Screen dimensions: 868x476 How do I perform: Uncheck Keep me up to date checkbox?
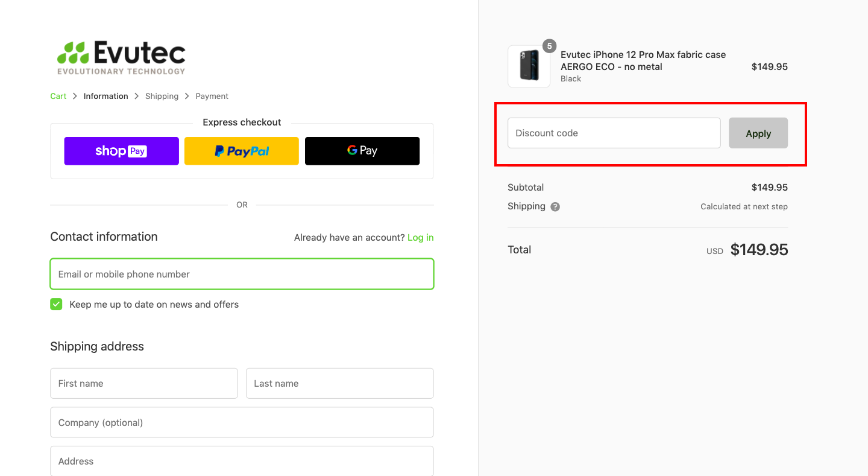[56, 304]
